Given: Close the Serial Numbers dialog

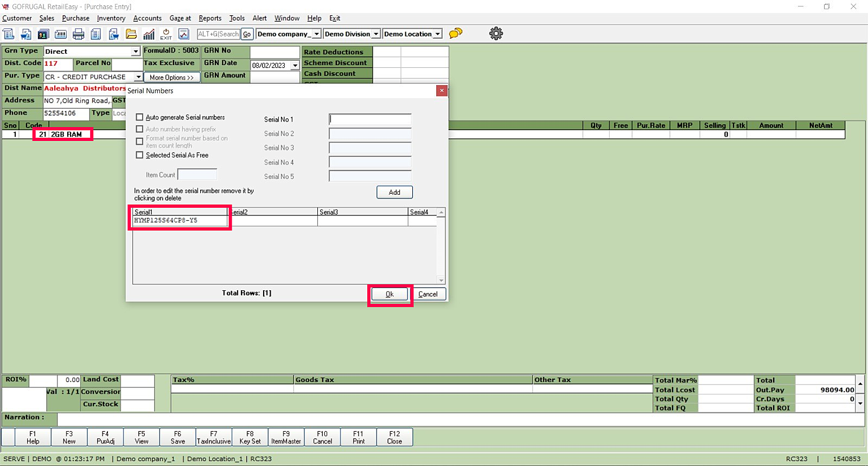Looking at the screenshot, I should pyautogui.click(x=442, y=91).
